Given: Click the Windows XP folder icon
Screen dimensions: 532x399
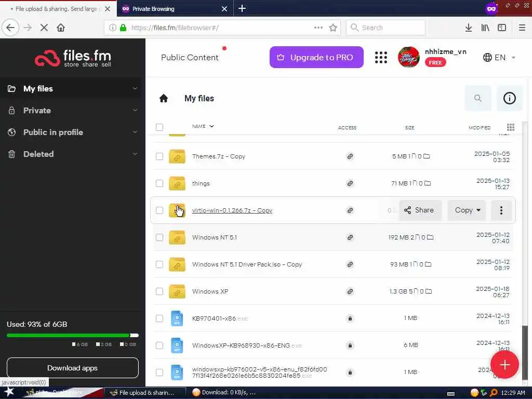Looking at the screenshot, I should 177,291.
